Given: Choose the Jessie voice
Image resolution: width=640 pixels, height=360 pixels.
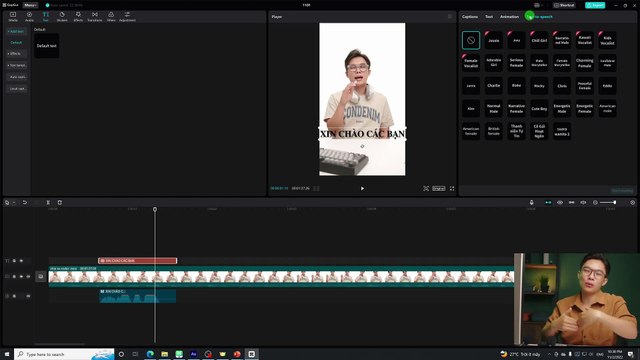Looking at the screenshot, I should pyautogui.click(x=494, y=40).
